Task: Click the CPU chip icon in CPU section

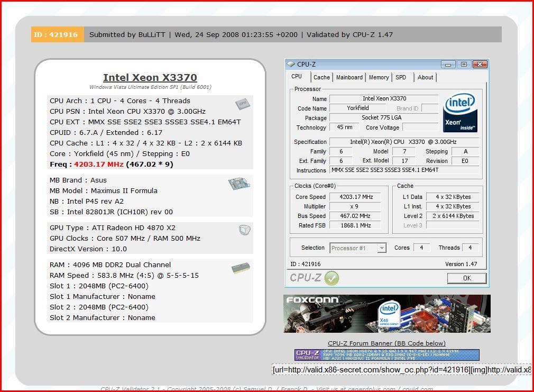Action: pyautogui.click(x=243, y=104)
